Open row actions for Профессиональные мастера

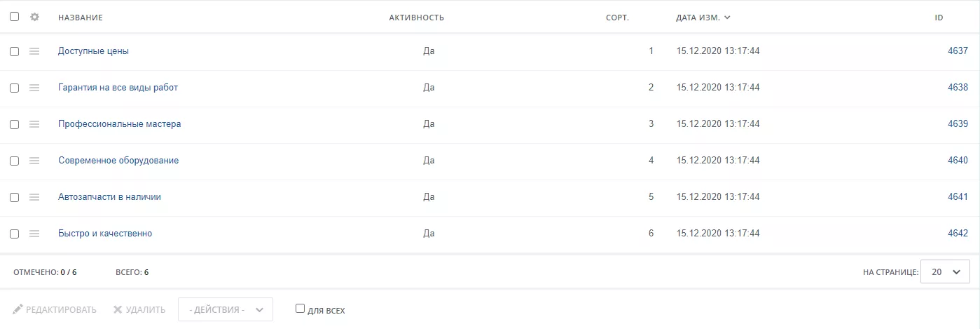click(34, 124)
